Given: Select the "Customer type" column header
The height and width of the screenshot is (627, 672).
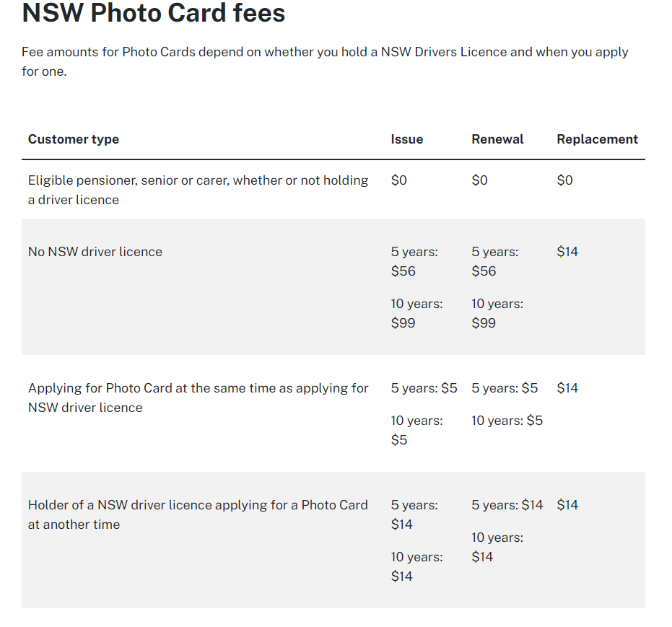Looking at the screenshot, I should point(74,139).
